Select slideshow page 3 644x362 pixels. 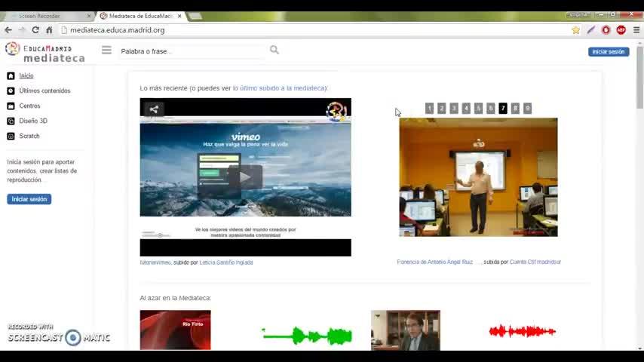click(454, 109)
